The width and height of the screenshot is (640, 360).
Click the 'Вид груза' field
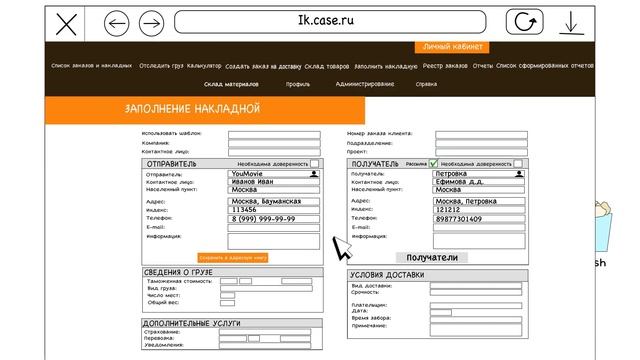pos(266,289)
